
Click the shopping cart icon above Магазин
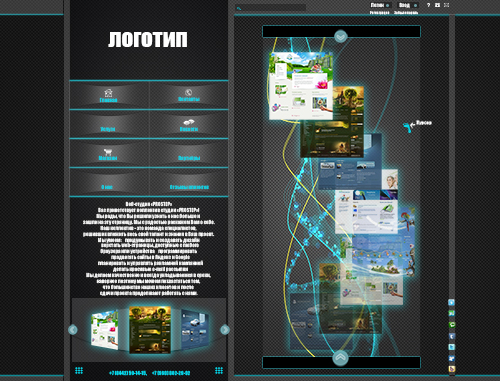pyautogui.click(x=108, y=152)
